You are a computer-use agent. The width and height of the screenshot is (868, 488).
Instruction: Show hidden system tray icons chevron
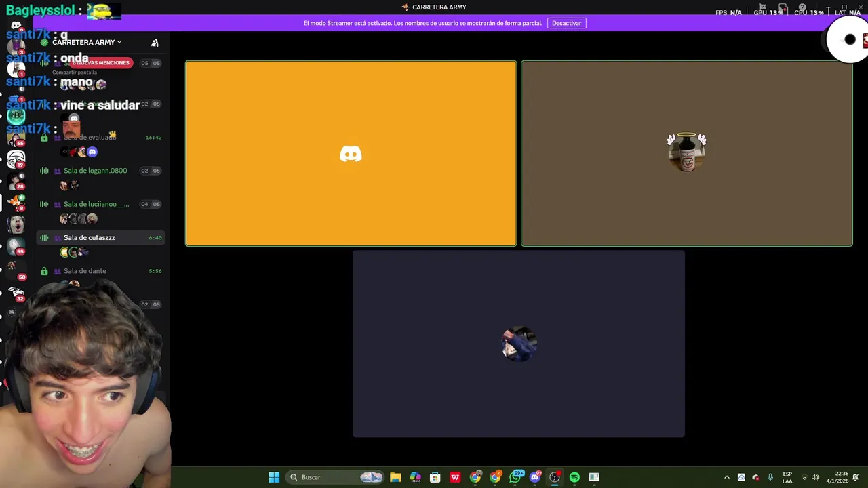[x=726, y=477]
